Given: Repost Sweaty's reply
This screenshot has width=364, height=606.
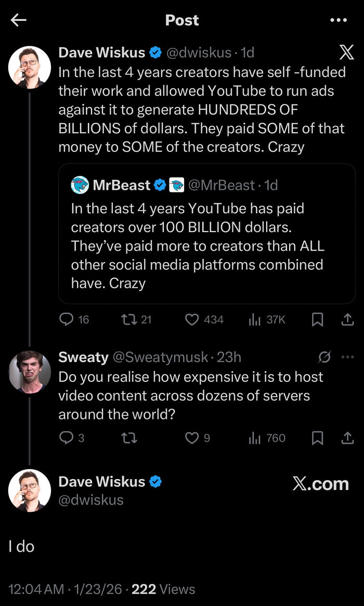Looking at the screenshot, I should tap(129, 438).
